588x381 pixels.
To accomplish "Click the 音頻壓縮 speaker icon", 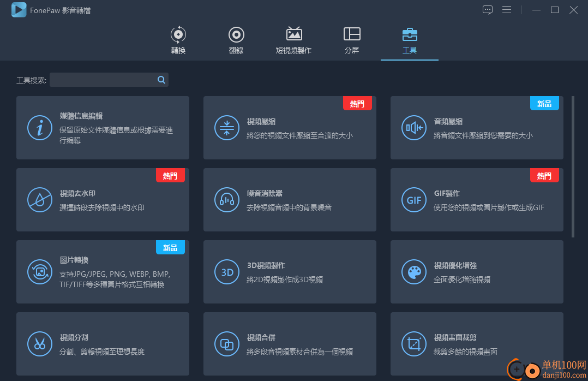I will point(414,128).
